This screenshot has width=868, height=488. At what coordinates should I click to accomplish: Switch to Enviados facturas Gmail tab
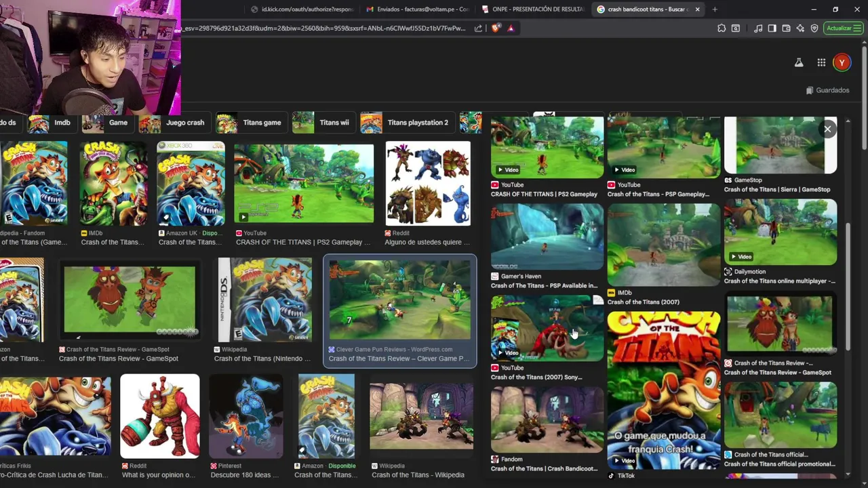(x=418, y=9)
